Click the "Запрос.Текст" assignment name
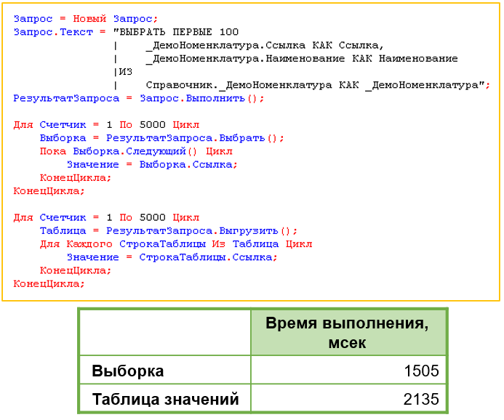The image size is (504, 420). click(x=53, y=32)
